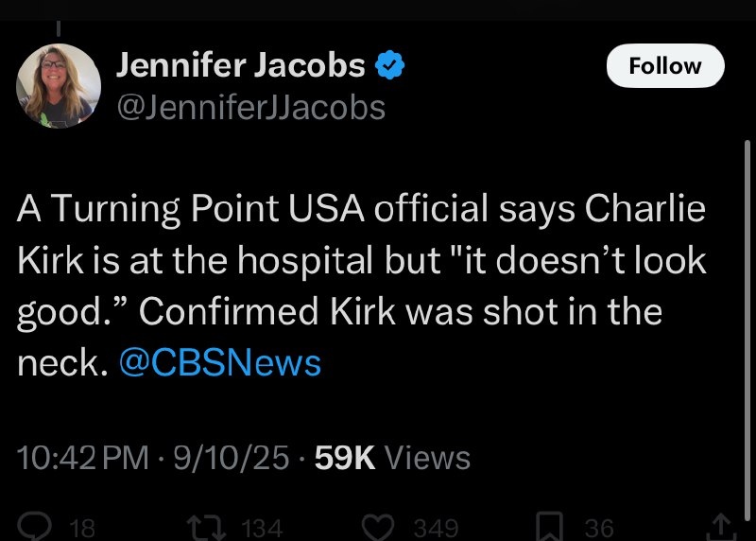View the 59K Views analytics
The height and width of the screenshot is (541, 756).
[x=388, y=459]
